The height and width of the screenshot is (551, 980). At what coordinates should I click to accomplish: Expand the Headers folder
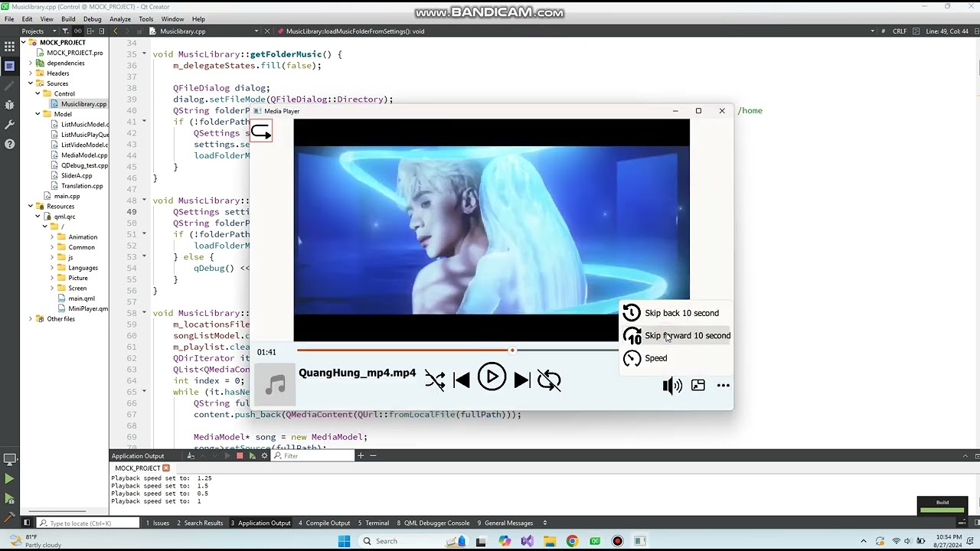31,73
